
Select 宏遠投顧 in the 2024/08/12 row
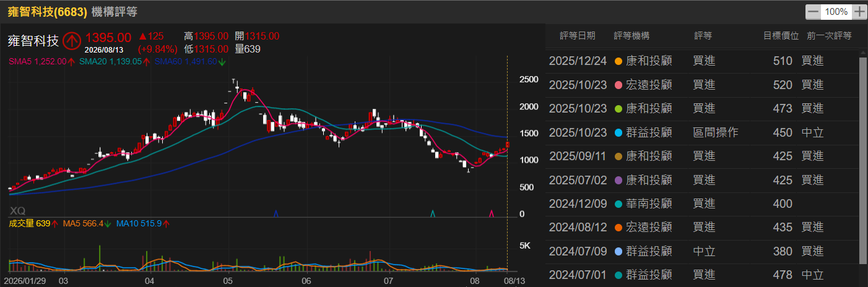pyautogui.click(x=649, y=228)
